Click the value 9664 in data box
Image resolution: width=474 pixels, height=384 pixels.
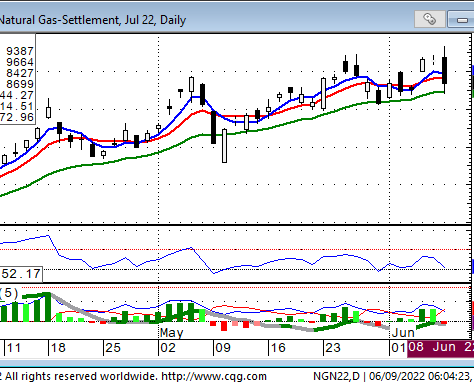(x=20, y=62)
